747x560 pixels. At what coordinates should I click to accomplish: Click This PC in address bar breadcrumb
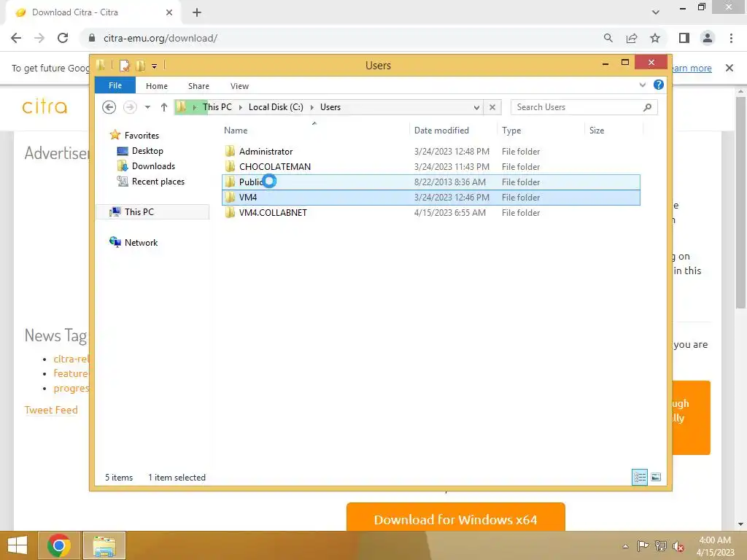[x=217, y=107]
